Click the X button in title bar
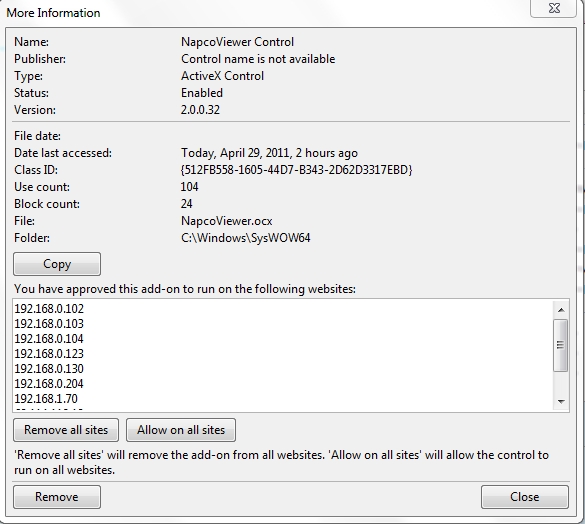 [x=554, y=8]
